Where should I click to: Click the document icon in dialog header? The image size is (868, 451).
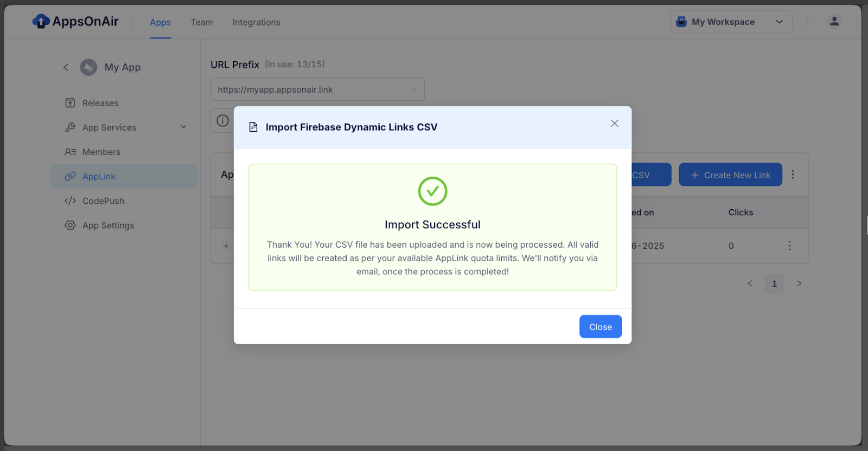coord(253,127)
